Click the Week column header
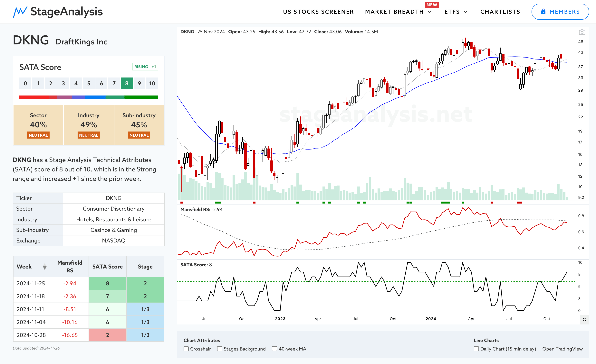Image resolution: width=596 pixels, height=364 pixels. 32,267
